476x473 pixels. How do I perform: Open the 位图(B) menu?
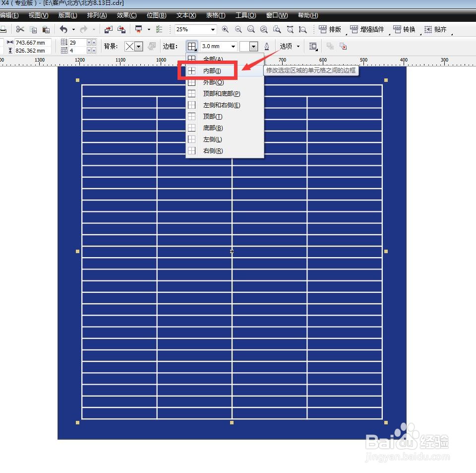click(x=156, y=15)
